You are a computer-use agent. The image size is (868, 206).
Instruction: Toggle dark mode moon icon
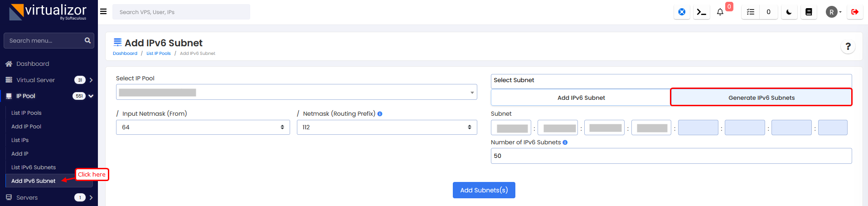789,12
